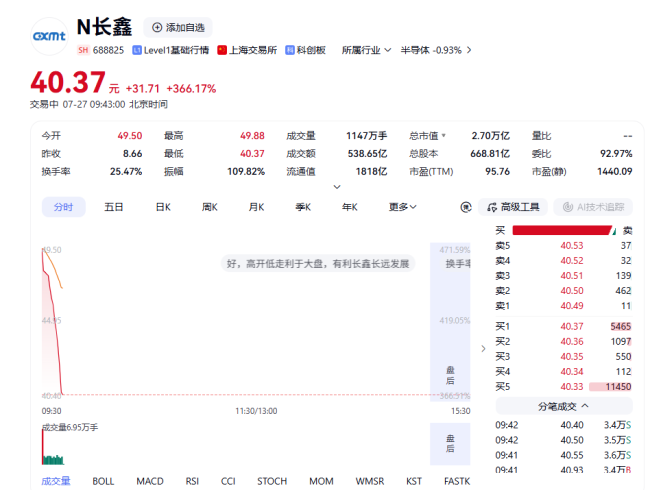
Task: Click 卖3 price 40.51
Action: (x=572, y=276)
